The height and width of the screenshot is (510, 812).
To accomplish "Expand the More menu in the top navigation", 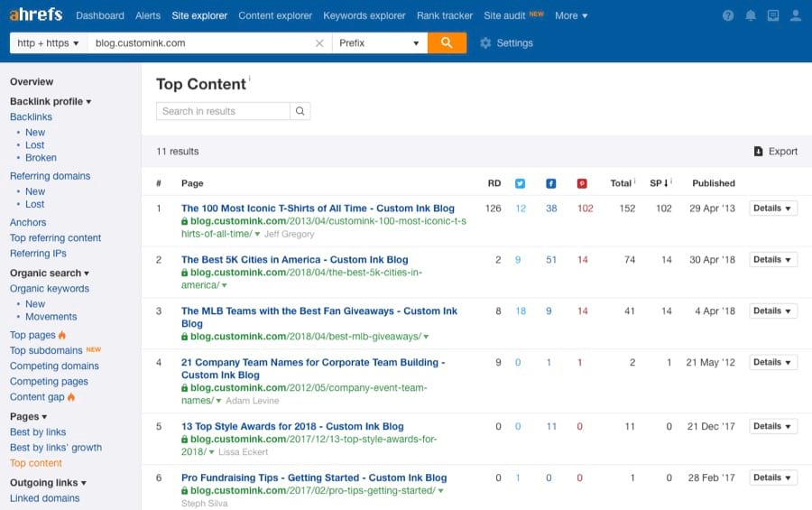I will [570, 16].
